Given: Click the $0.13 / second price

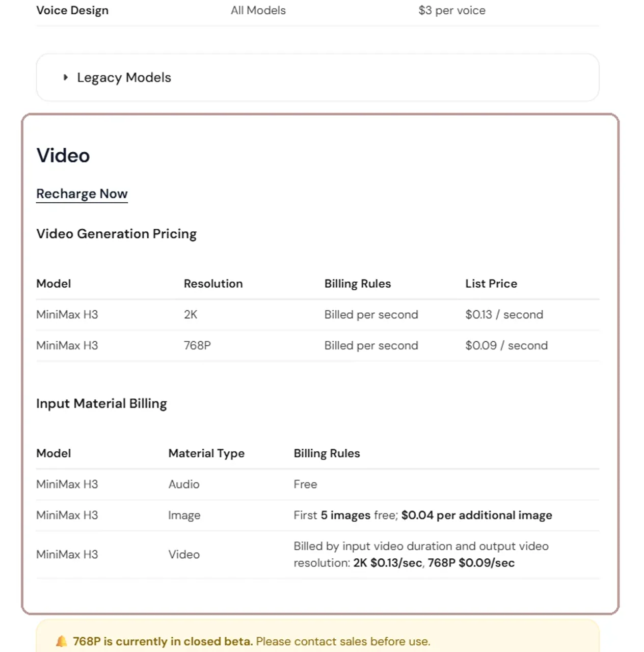Looking at the screenshot, I should coord(504,315).
